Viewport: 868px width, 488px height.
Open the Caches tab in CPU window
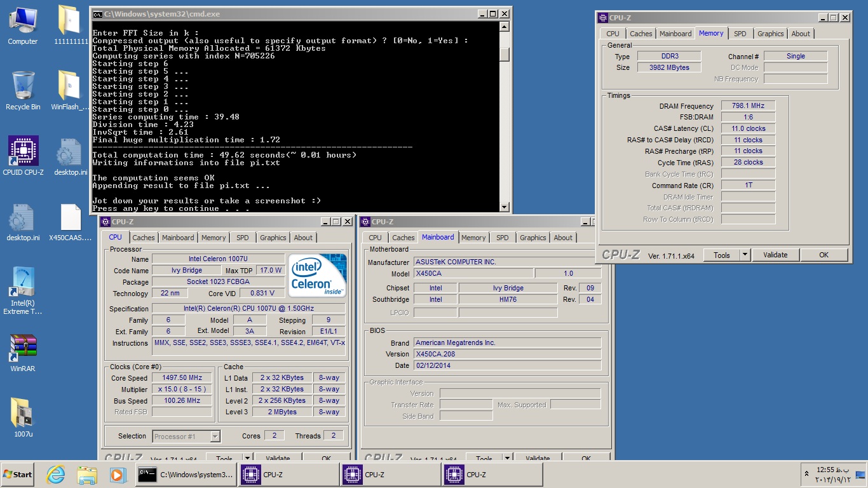click(x=144, y=238)
